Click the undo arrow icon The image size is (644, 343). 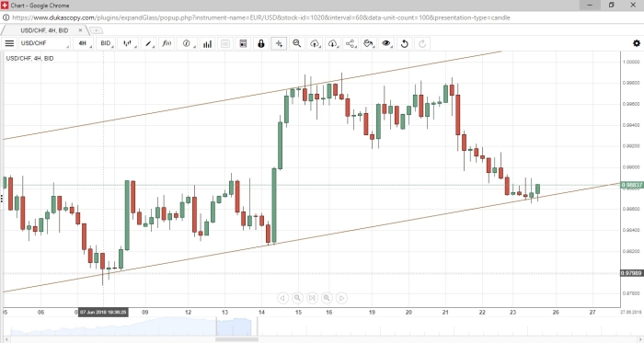click(405, 43)
